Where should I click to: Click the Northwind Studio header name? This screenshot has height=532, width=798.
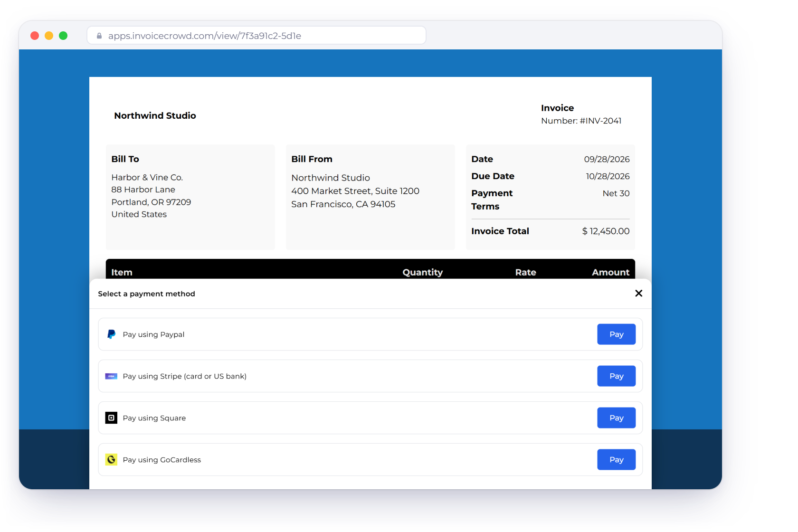pyautogui.click(x=155, y=115)
